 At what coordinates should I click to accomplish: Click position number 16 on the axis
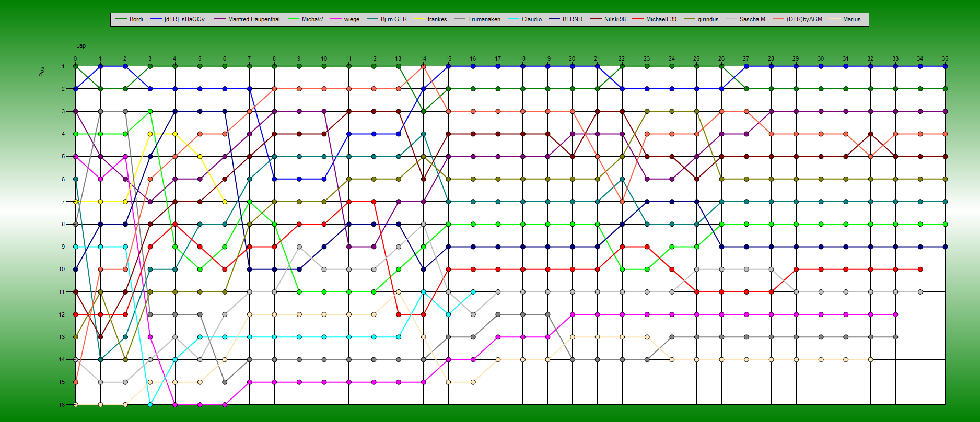[62, 405]
